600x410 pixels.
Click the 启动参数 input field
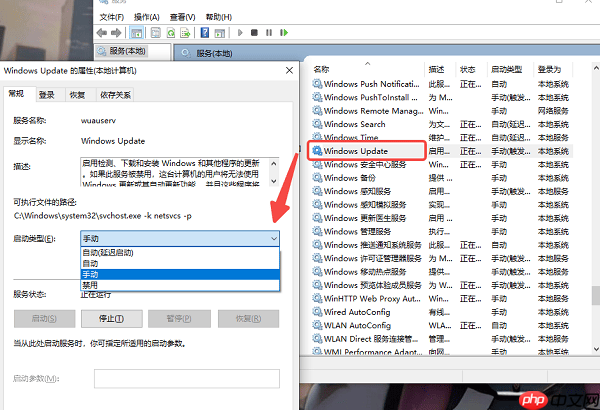[x=187, y=379]
